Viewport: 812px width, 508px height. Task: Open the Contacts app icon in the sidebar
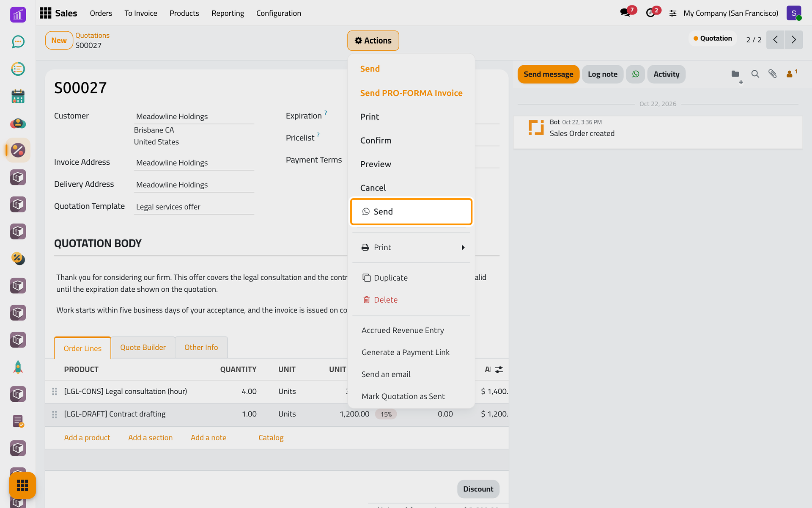[x=18, y=123]
